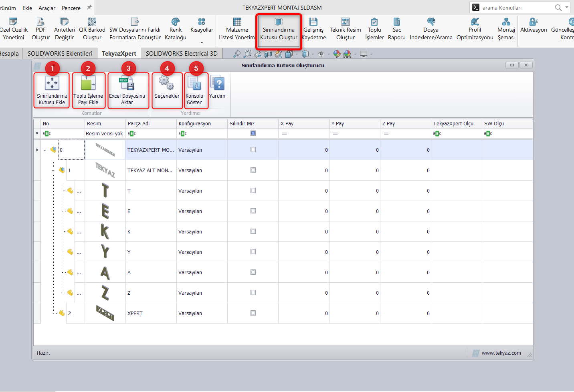Click Aktivasyon icon
The image size is (574, 392).
point(534,22)
